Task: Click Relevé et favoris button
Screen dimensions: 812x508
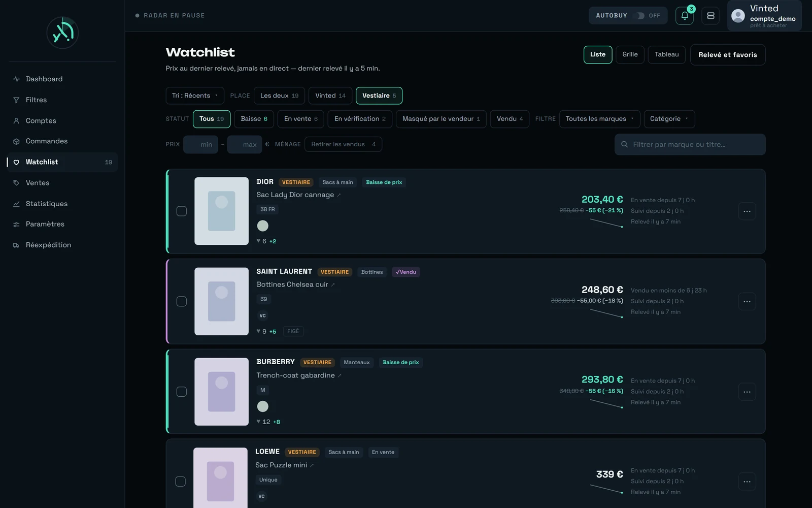Action: point(728,55)
